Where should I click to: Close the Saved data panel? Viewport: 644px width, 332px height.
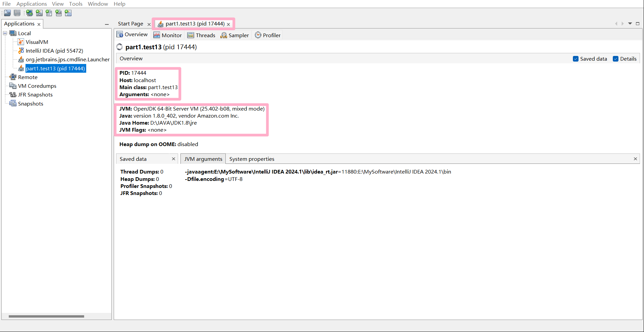[173, 159]
